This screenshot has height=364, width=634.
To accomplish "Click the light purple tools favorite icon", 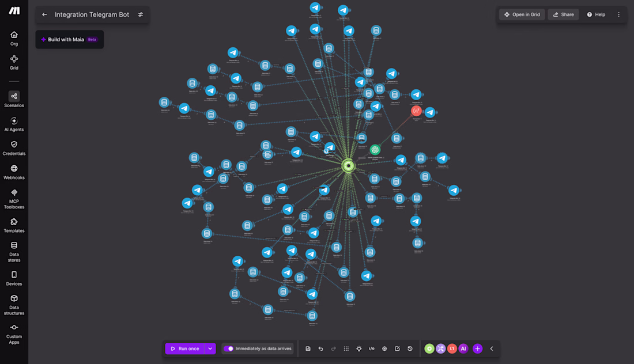I will pyautogui.click(x=441, y=348).
